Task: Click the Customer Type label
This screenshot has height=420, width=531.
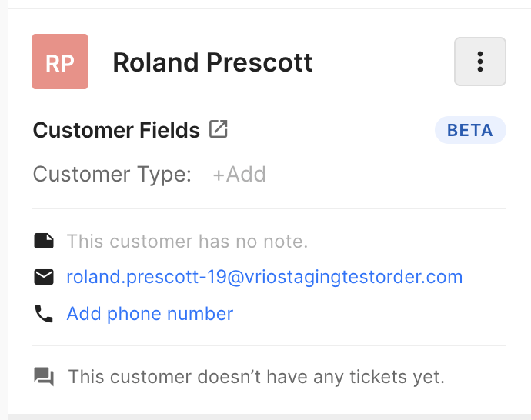Action: click(x=112, y=175)
